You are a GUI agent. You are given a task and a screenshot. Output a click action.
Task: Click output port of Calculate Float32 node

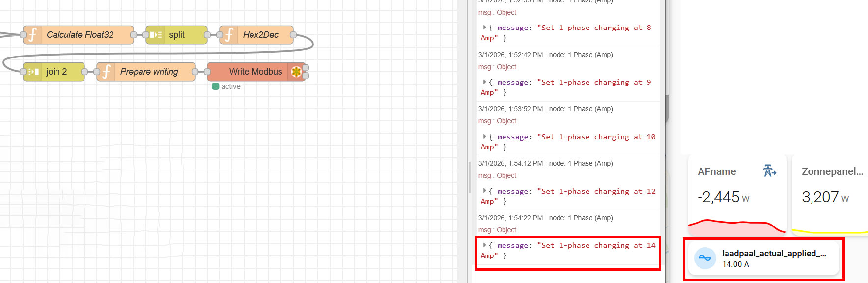[134, 35]
